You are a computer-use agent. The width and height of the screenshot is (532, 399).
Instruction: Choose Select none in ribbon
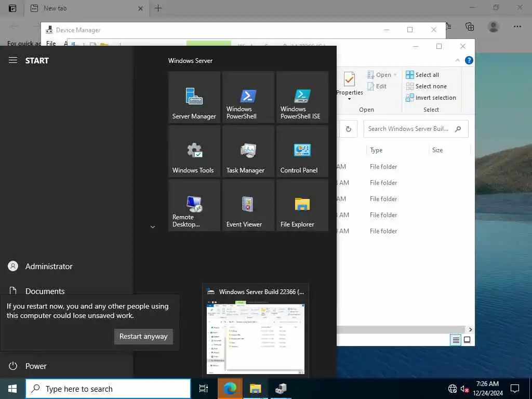tap(427, 87)
